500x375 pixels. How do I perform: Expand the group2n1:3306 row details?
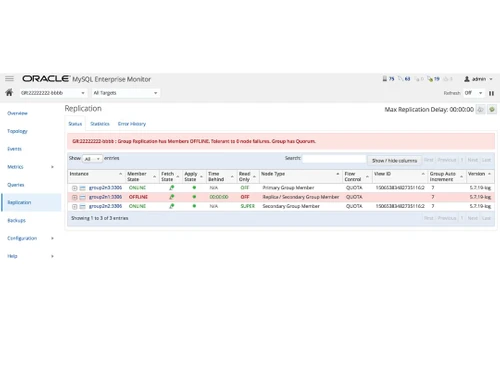point(75,197)
